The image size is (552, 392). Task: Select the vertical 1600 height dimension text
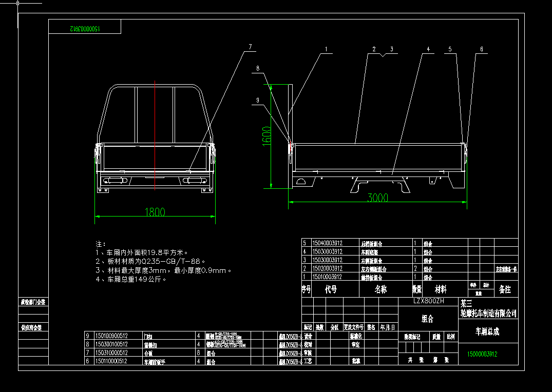click(x=267, y=136)
